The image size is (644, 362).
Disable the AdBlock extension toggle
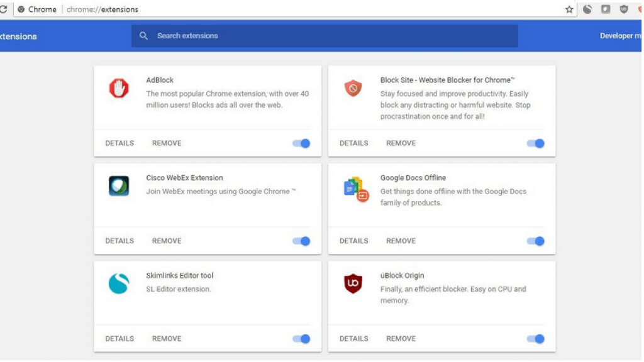coord(302,143)
